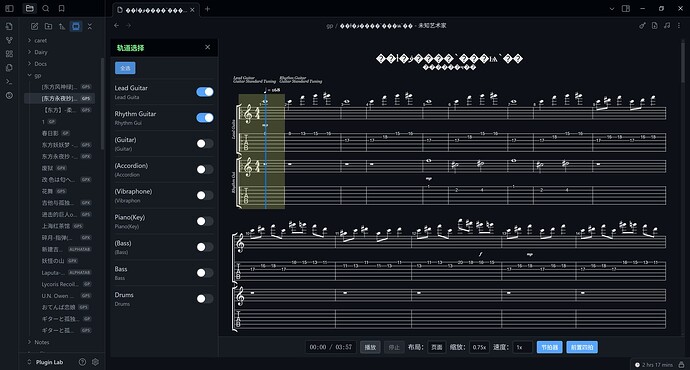Click the templates ribbon icon
Screen dimensions: 690x370
click(x=9, y=68)
